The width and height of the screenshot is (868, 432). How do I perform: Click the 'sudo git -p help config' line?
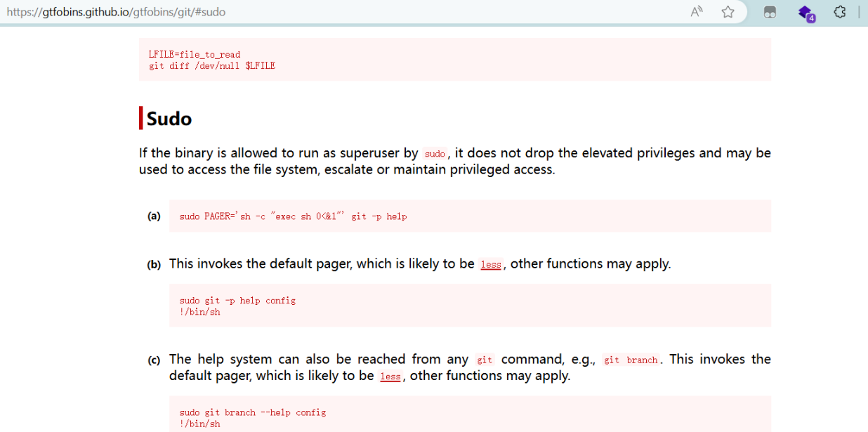click(237, 300)
